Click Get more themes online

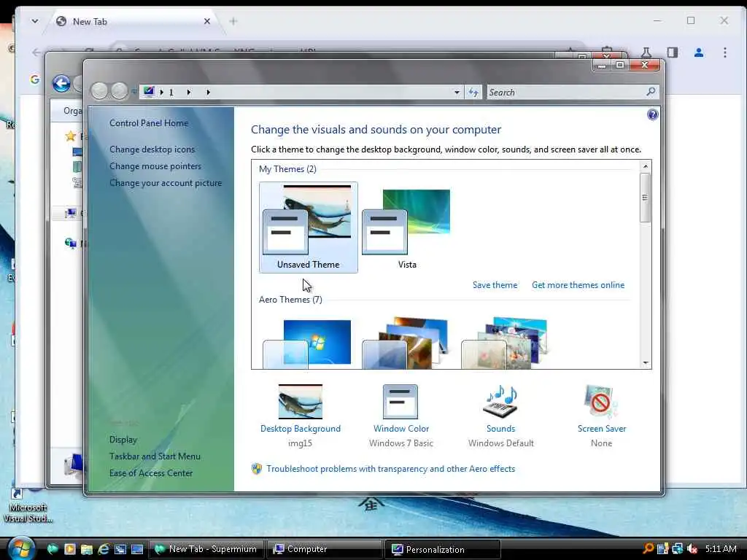tap(578, 285)
